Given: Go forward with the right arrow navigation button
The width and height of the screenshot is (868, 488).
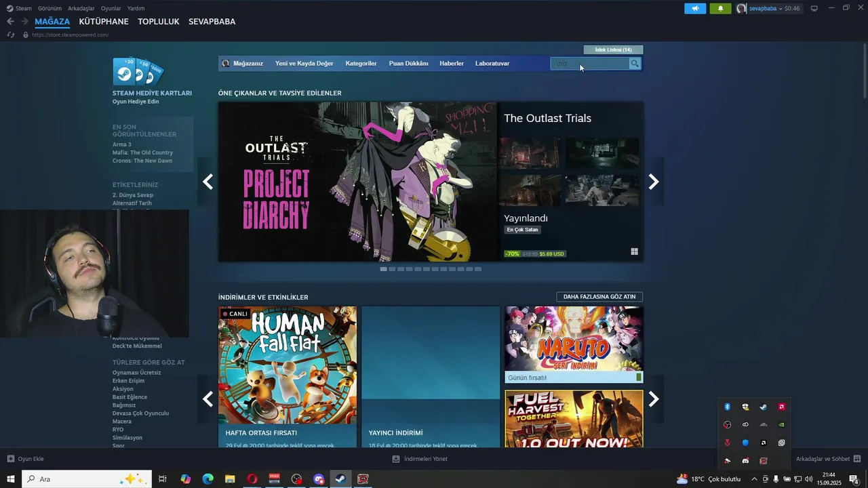Looking at the screenshot, I should [x=25, y=22].
